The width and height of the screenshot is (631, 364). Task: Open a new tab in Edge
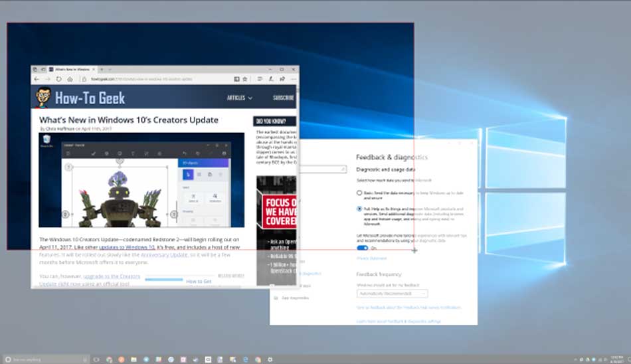[102, 69]
